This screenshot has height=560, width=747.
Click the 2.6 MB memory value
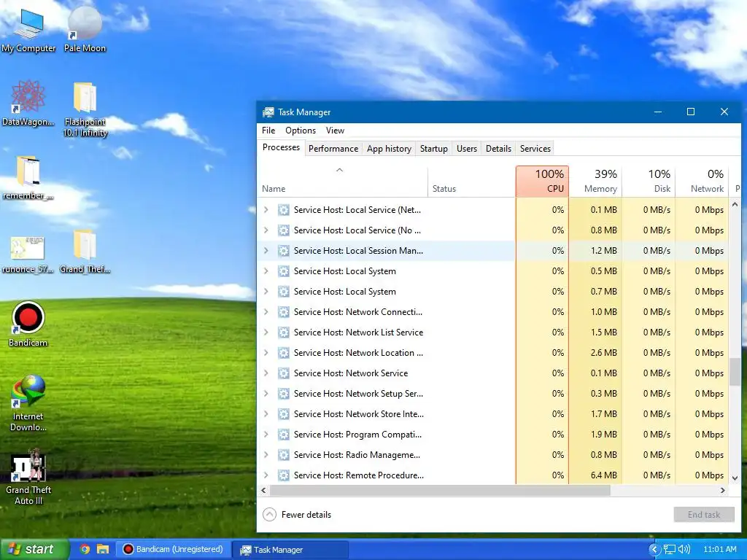pyautogui.click(x=603, y=353)
